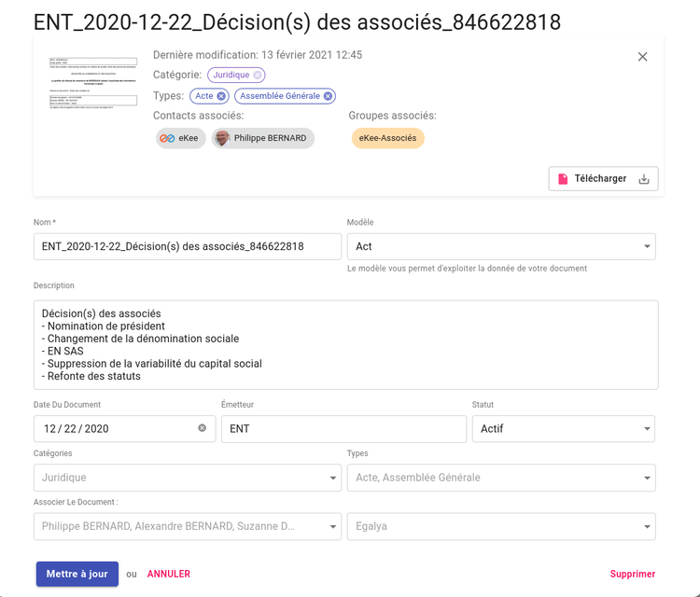Click the download arrow icon
Viewport: 700px width, 597px height.
(x=643, y=179)
